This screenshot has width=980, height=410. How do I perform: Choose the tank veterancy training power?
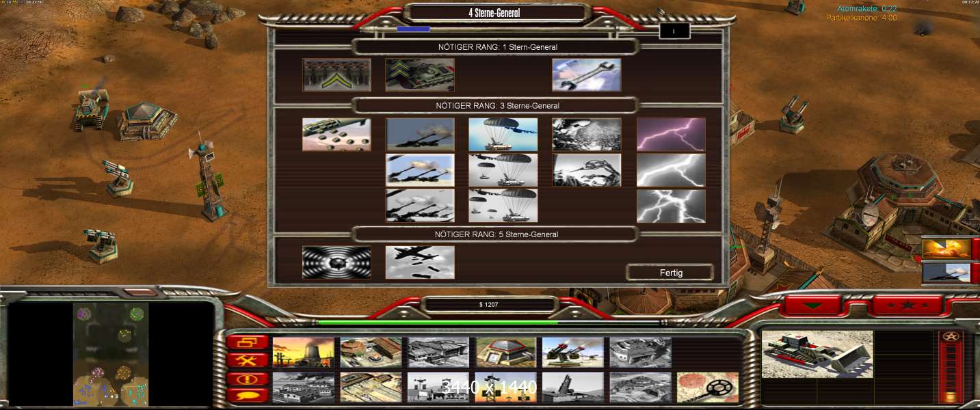point(420,74)
